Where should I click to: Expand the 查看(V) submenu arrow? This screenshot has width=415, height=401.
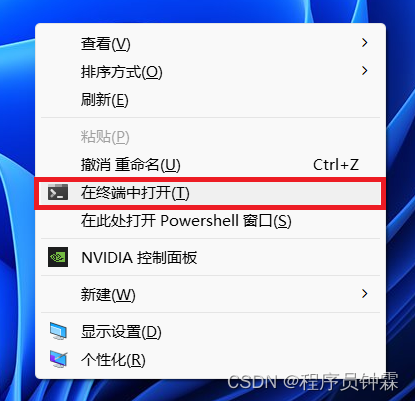pyautogui.click(x=365, y=43)
